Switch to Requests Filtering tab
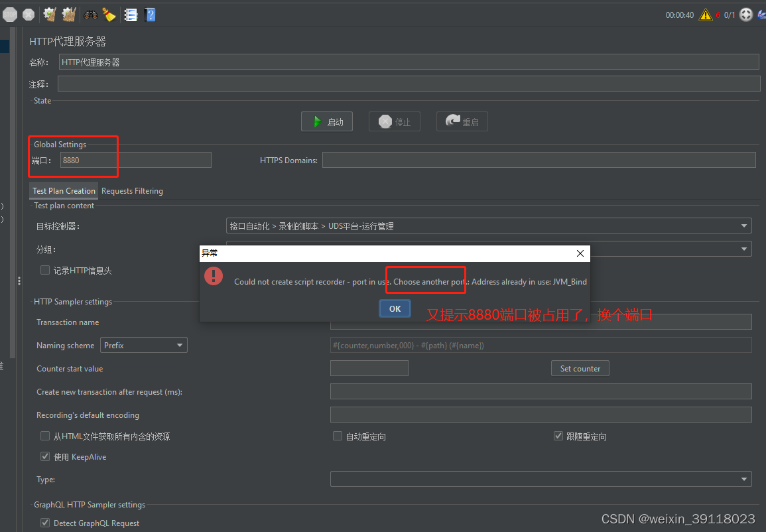The image size is (766, 532). 132,191
